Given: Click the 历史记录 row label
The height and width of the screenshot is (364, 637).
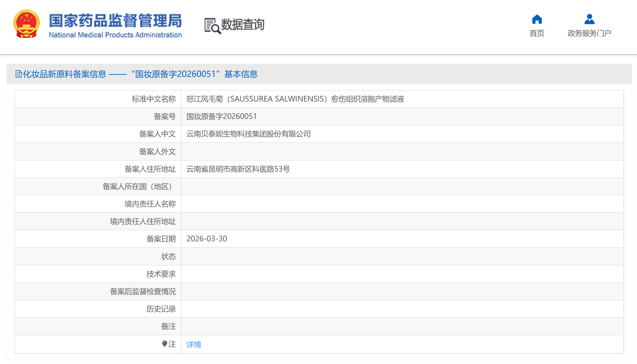Looking at the screenshot, I should tap(161, 309).
